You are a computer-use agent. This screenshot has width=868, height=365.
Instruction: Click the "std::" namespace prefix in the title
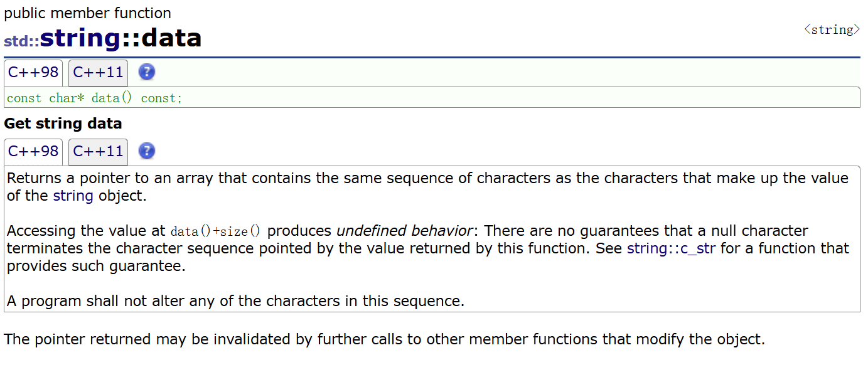click(21, 41)
